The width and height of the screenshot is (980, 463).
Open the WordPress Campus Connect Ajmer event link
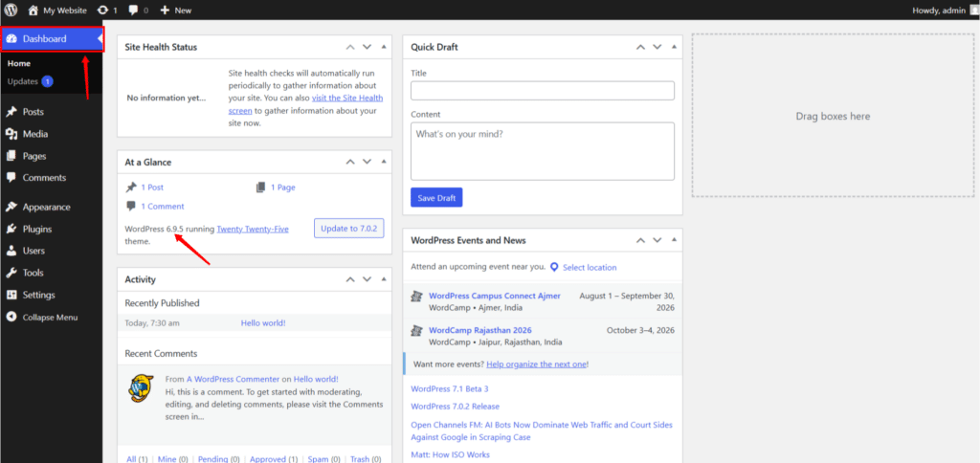[495, 296]
